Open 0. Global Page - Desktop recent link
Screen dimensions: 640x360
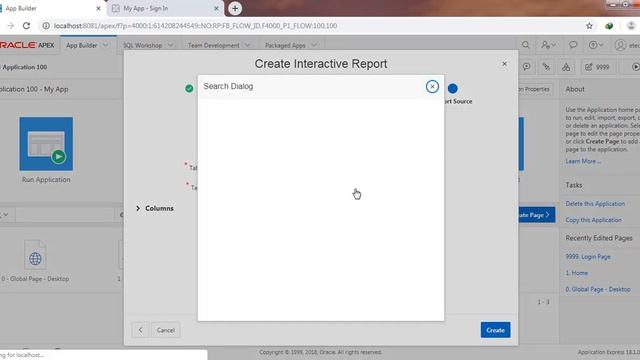pos(598,289)
